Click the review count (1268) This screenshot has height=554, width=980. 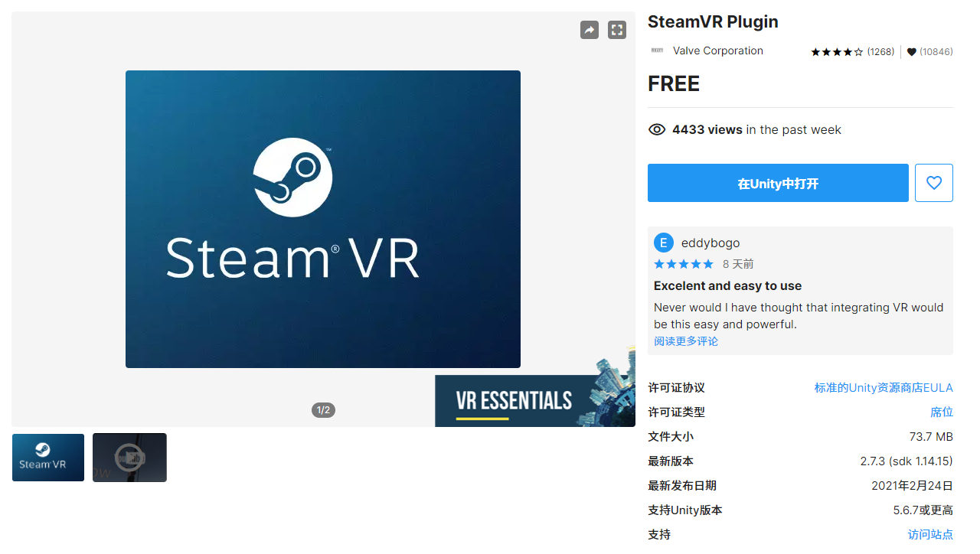click(x=880, y=52)
